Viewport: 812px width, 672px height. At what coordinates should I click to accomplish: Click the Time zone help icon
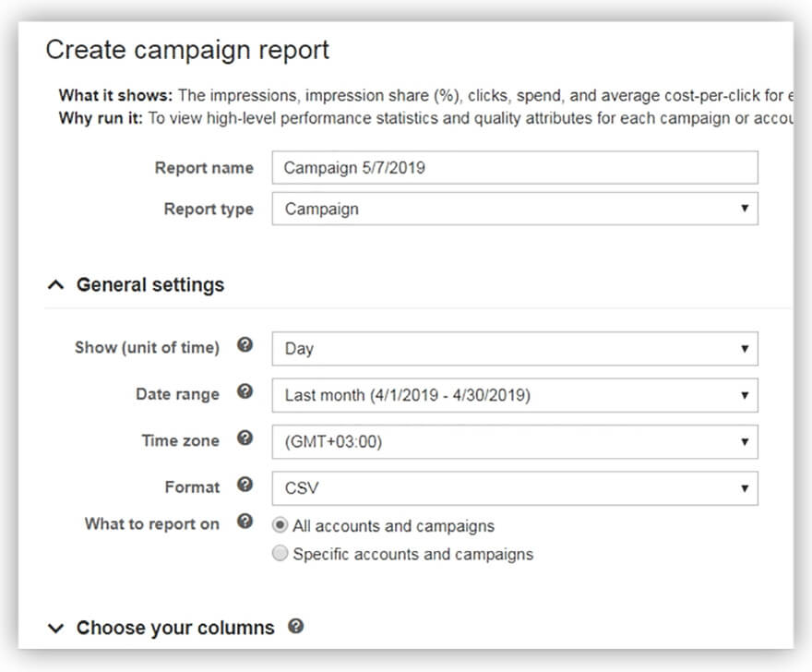pyautogui.click(x=245, y=438)
